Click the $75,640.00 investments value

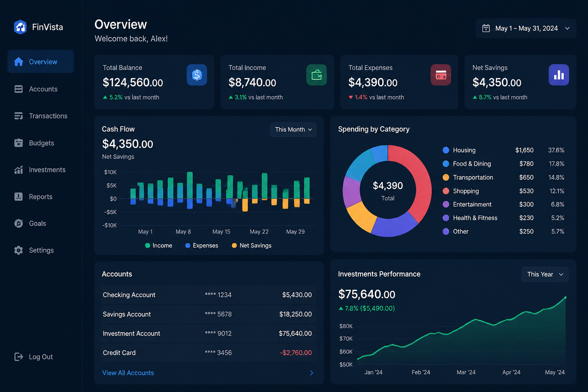[x=367, y=294]
